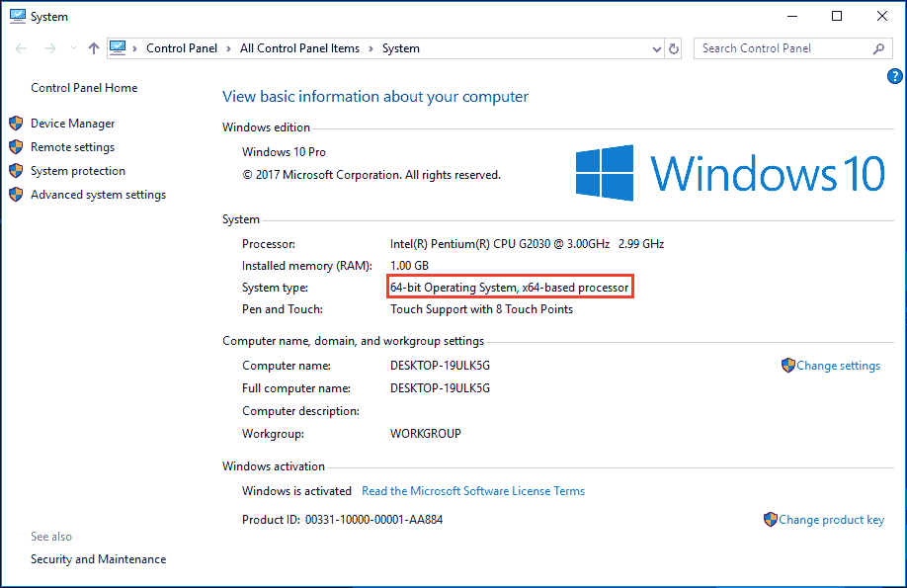Screen dimensions: 907x588
Task: Minimize the System window
Action: [792, 16]
